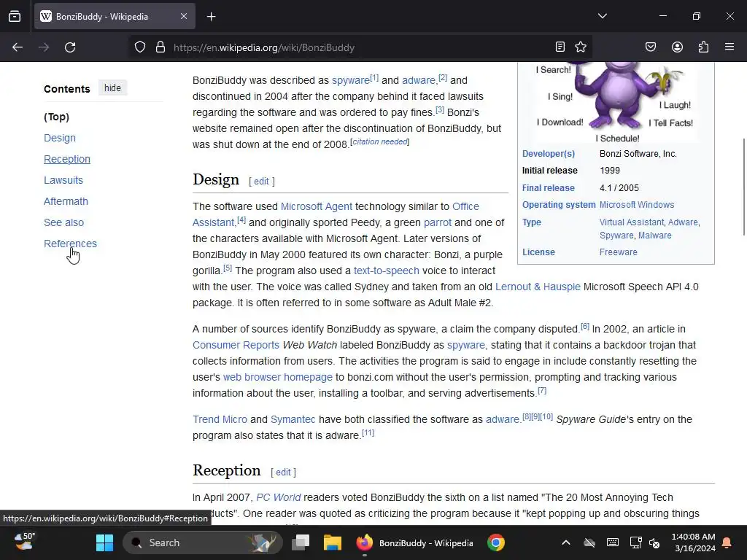747x560 pixels.
Task: Open the Extensions puzzle icon
Action: [704, 47]
